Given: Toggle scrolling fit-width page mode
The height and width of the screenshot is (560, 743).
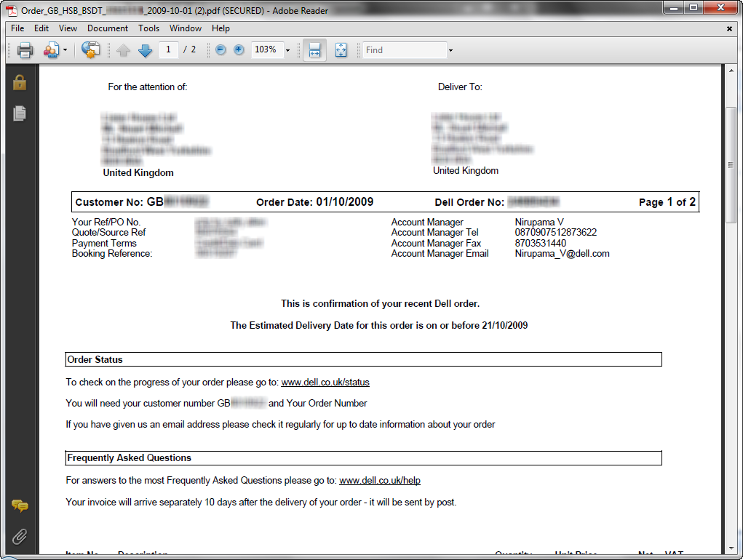Looking at the screenshot, I should coord(314,49).
